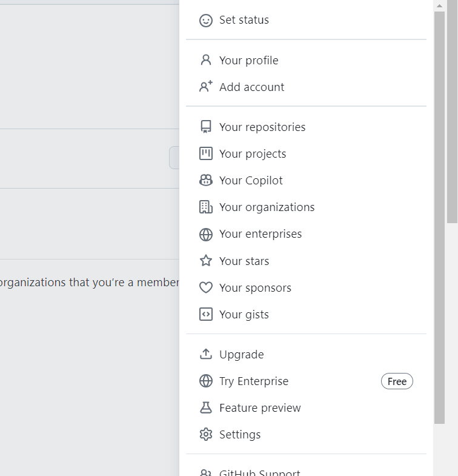Click the scroll up arrow of scrollbar
This screenshot has height=476, width=458.
pyautogui.click(x=439, y=6)
